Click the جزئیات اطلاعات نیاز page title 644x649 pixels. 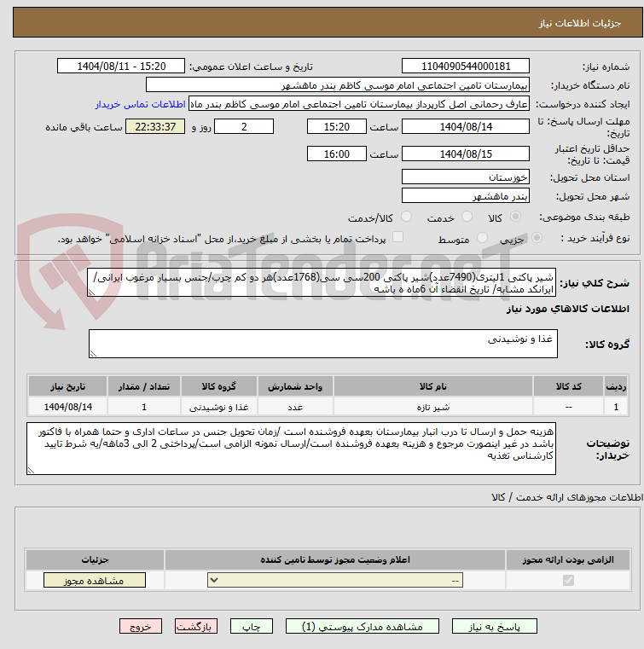(579, 23)
